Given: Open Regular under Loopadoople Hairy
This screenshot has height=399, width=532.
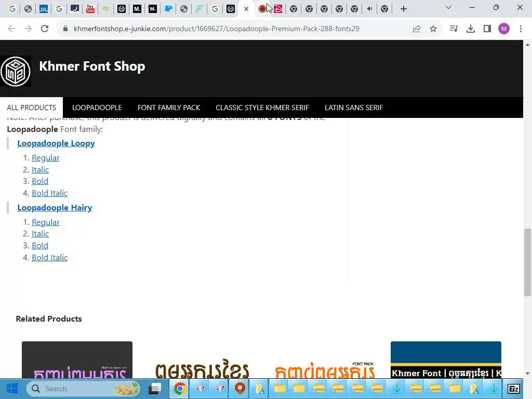Looking at the screenshot, I should click(46, 222).
